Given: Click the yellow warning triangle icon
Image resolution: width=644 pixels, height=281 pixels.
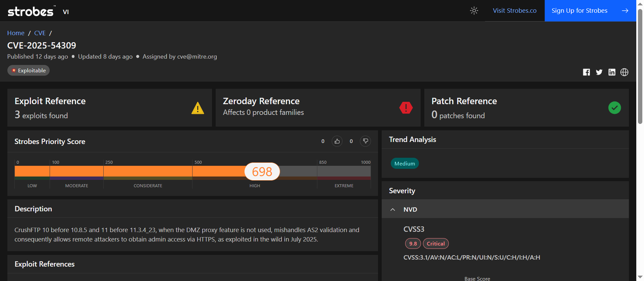Looking at the screenshot, I should [x=198, y=108].
